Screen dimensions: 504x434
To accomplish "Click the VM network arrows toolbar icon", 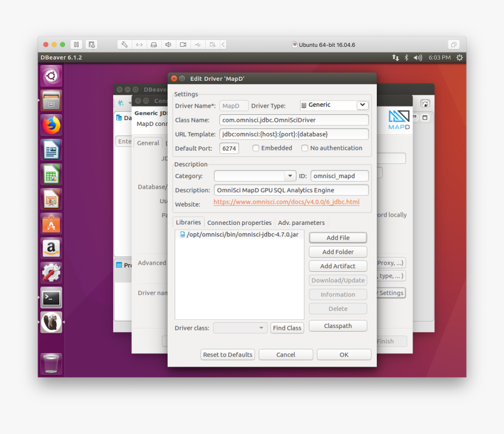I will (x=139, y=45).
